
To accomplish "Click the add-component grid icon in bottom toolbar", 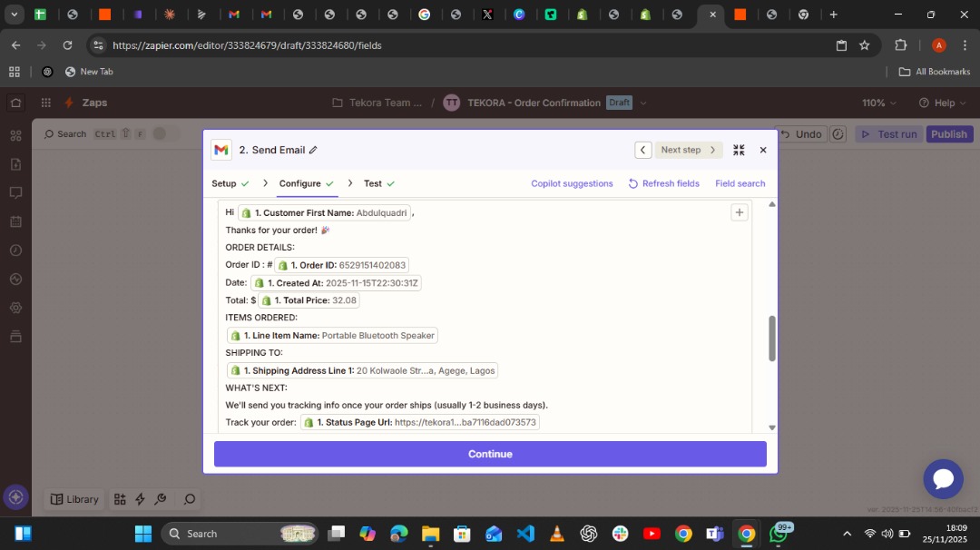I will point(120,499).
